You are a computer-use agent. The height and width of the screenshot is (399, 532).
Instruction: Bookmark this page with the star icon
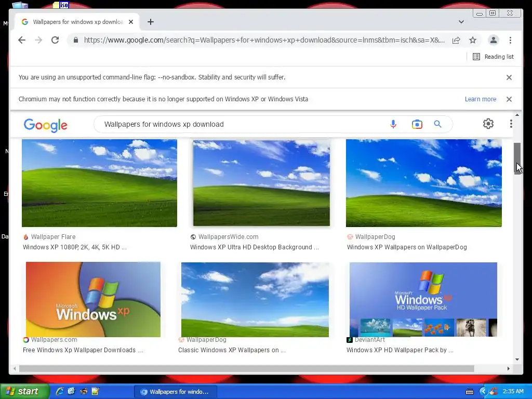[x=473, y=40]
